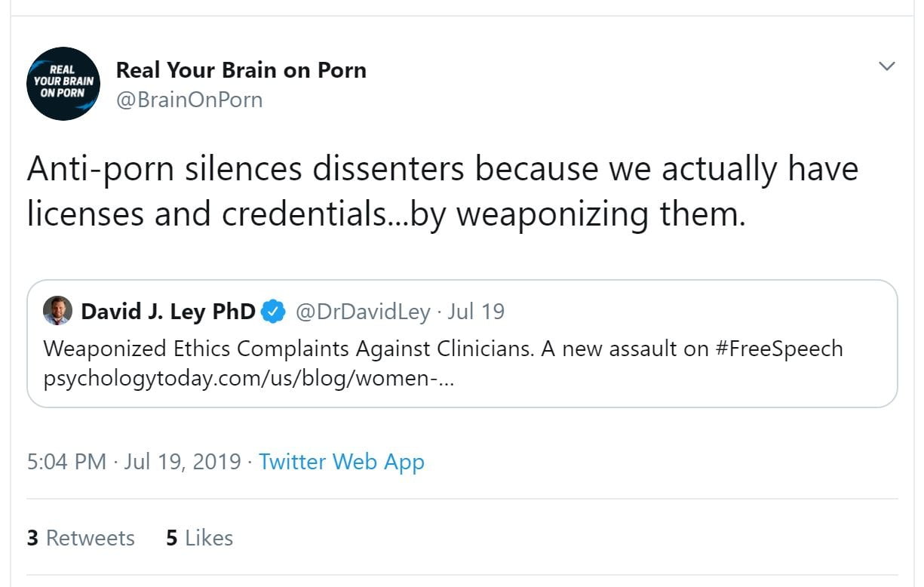Click the @DrDavidLey handle
The width and height of the screenshot is (924, 587).
point(363,311)
